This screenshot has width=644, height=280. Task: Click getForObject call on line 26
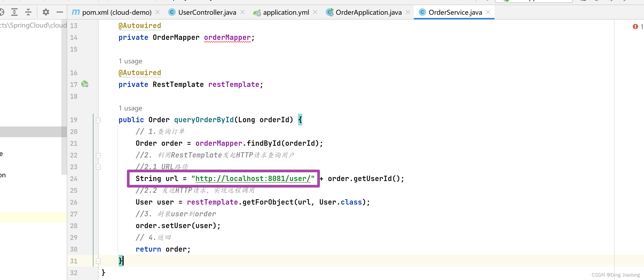click(268, 202)
